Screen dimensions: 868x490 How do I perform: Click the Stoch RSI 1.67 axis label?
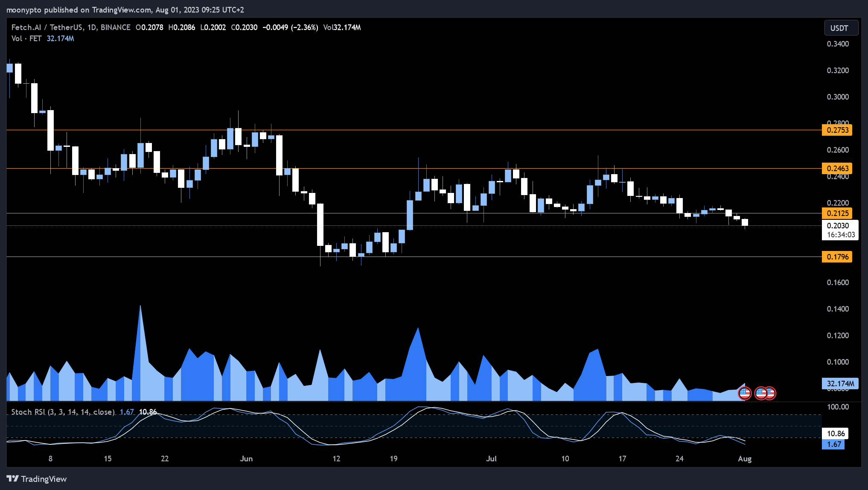tap(833, 444)
